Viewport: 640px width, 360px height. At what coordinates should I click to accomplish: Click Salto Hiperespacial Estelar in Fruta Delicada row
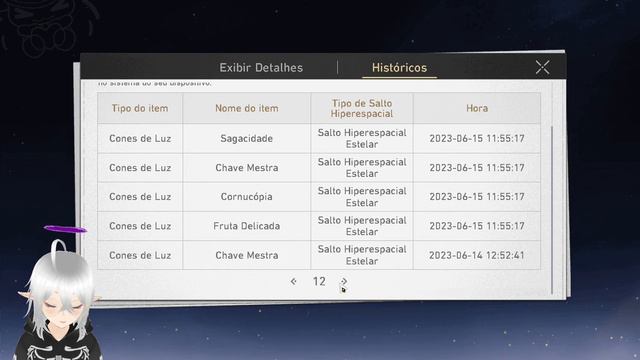362,226
